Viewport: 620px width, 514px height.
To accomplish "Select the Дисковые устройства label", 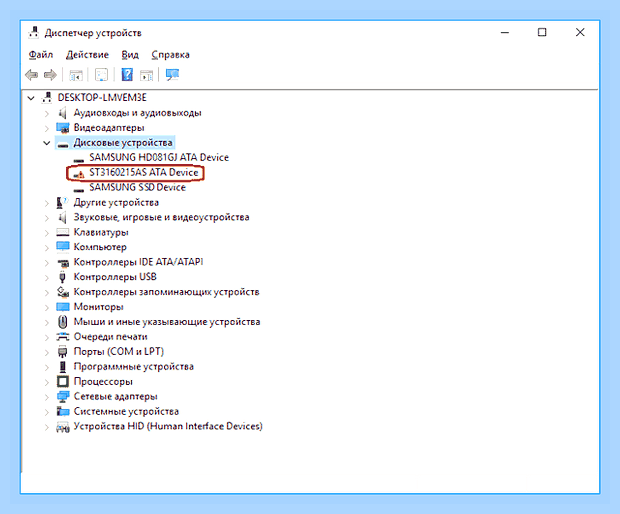I will tap(123, 143).
